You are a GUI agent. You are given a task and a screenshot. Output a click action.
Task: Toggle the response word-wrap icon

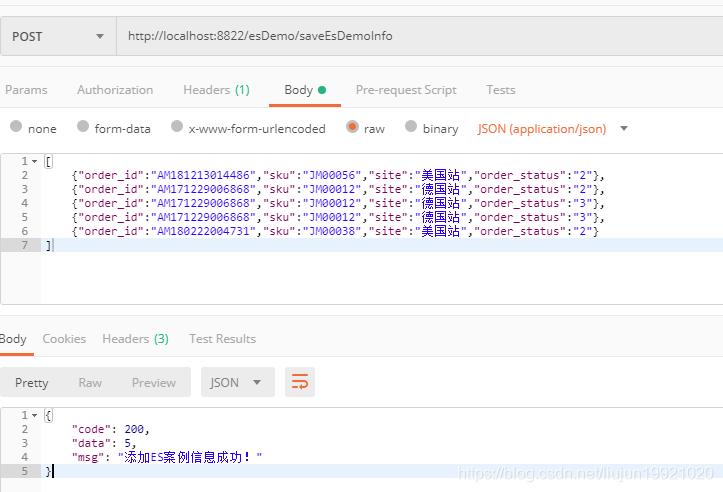300,382
